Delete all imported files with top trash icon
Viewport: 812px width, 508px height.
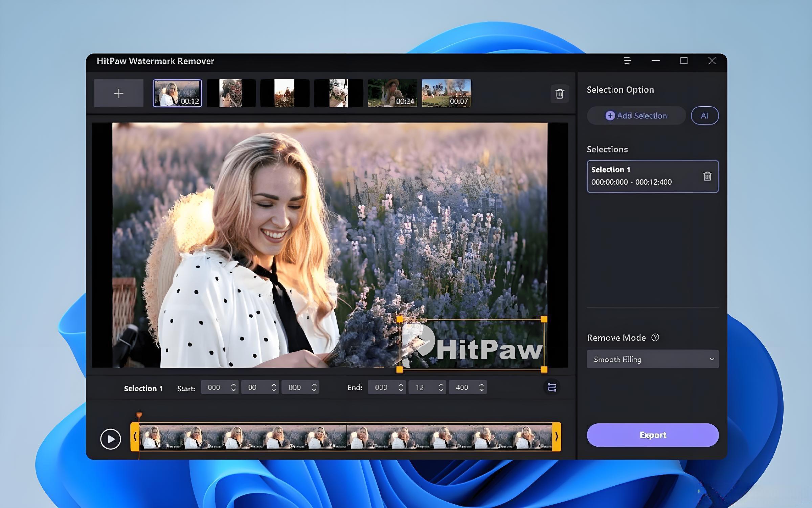[x=560, y=94]
